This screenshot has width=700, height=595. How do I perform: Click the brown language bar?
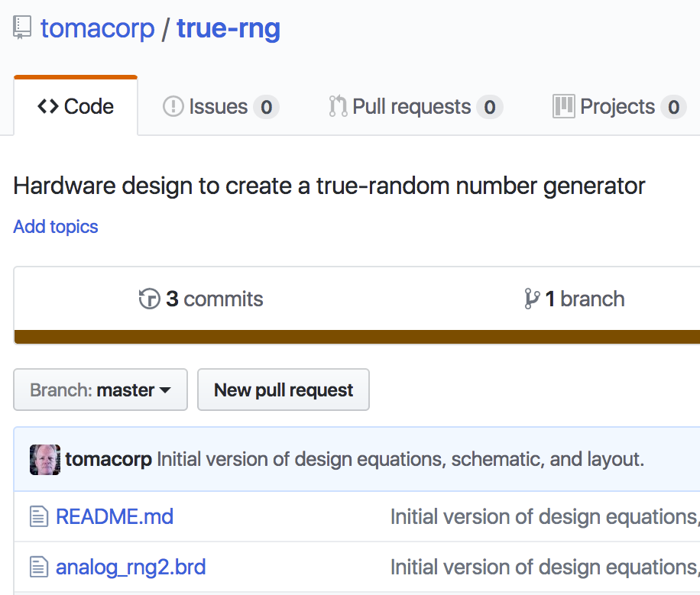(357, 337)
